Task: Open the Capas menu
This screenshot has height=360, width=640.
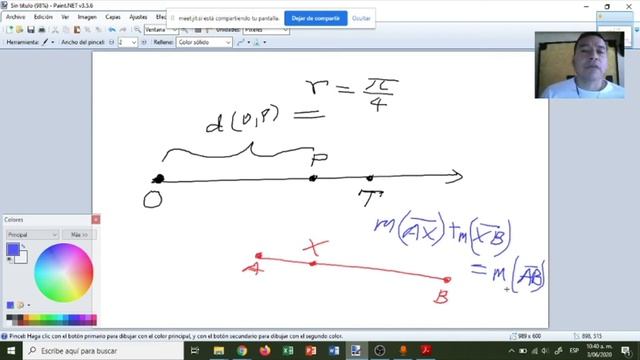Action: coord(113,17)
